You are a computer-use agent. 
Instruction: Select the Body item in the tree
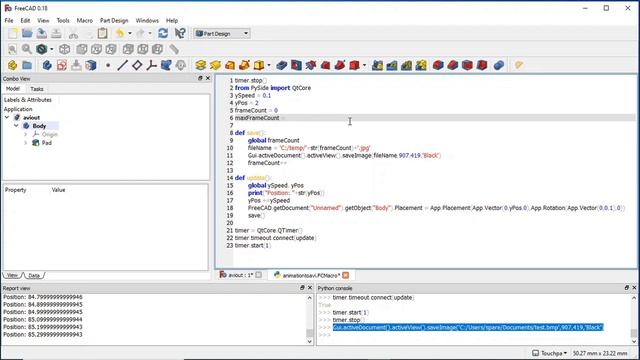[x=39, y=126]
